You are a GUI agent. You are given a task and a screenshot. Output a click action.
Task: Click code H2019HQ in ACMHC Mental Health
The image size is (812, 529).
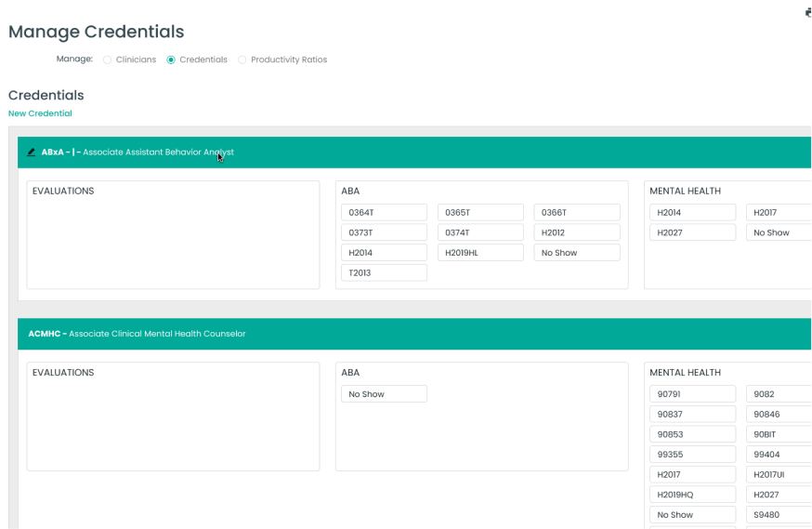point(693,495)
